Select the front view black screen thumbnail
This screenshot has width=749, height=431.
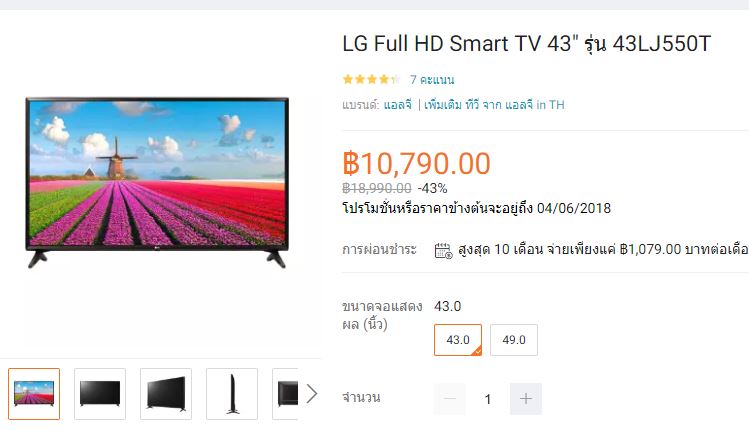point(100,394)
